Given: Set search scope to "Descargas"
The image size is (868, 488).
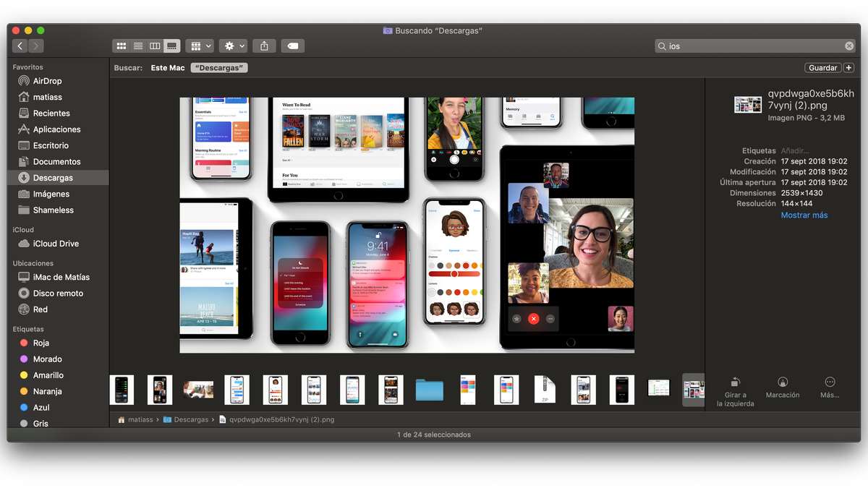Looking at the screenshot, I should coord(219,68).
